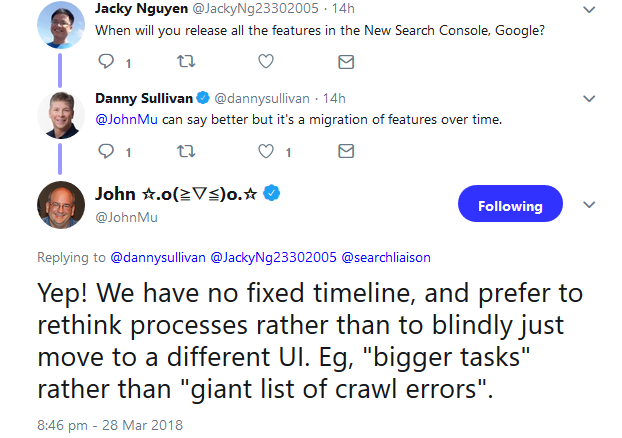This screenshot has width=622, height=438.
Task: Like Danny Sullivan's tweet
Action: [266, 152]
